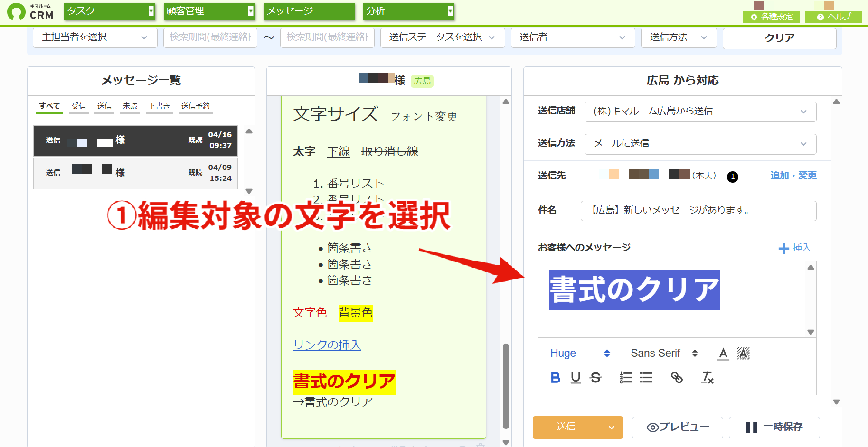Open the text color picker
This screenshot has height=447, width=868.
[x=723, y=353]
